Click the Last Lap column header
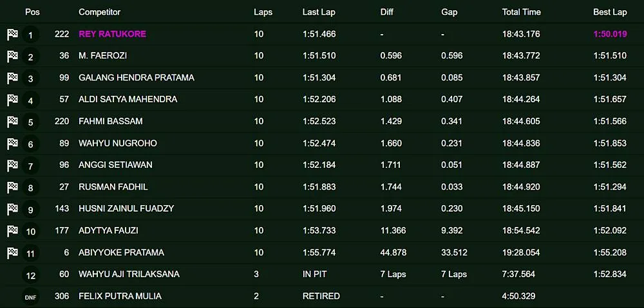 pos(319,12)
